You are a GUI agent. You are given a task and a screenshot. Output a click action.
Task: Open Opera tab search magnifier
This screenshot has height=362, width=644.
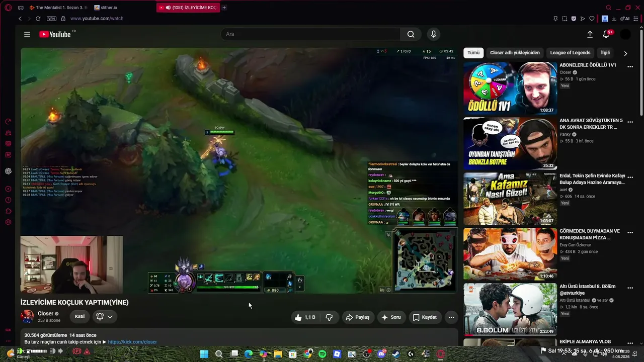coord(608,8)
